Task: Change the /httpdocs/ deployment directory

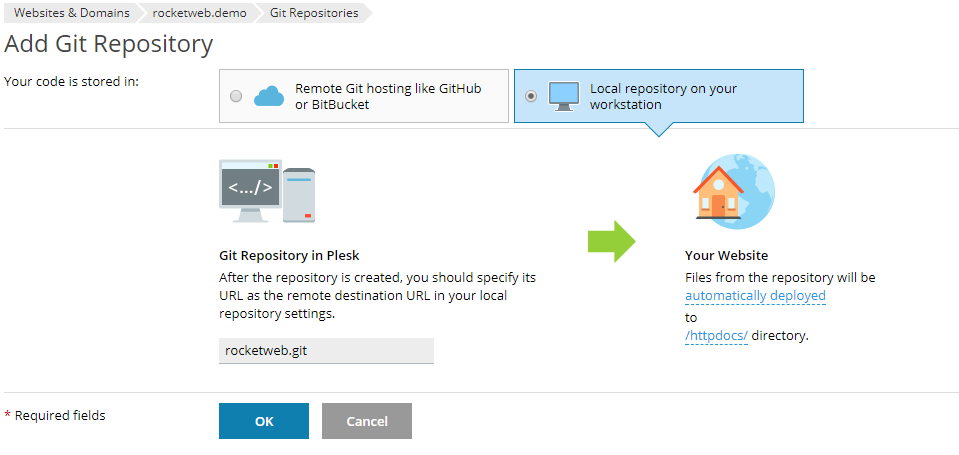Action: [716, 336]
